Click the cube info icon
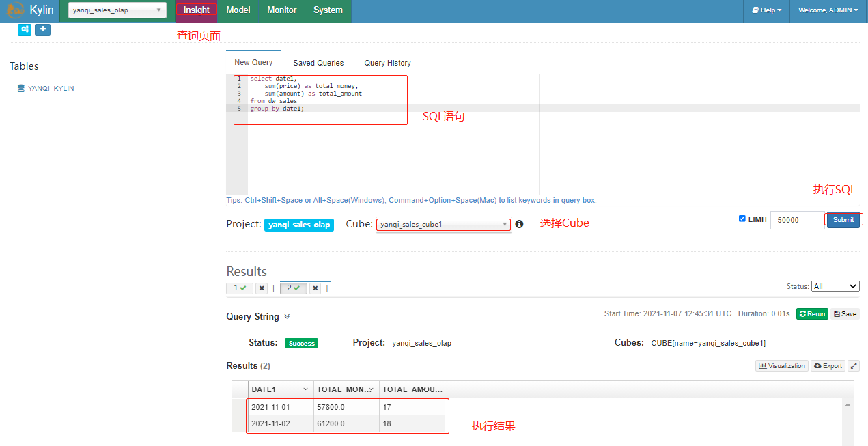Screen dimensions: 868x446 click(519, 224)
